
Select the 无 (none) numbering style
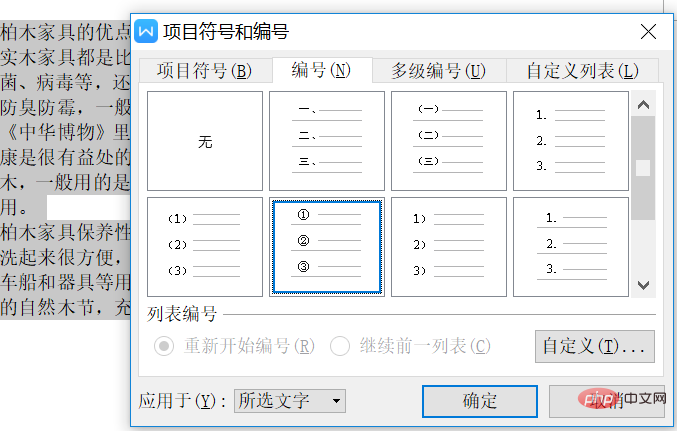pos(205,141)
